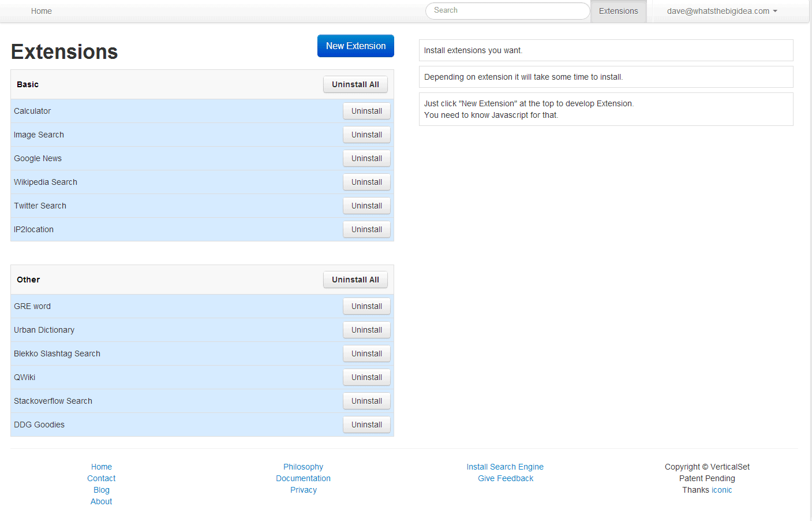Uninstall the Blekko Slashtag Search extension
This screenshot has height=521, width=812.
(366, 353)
